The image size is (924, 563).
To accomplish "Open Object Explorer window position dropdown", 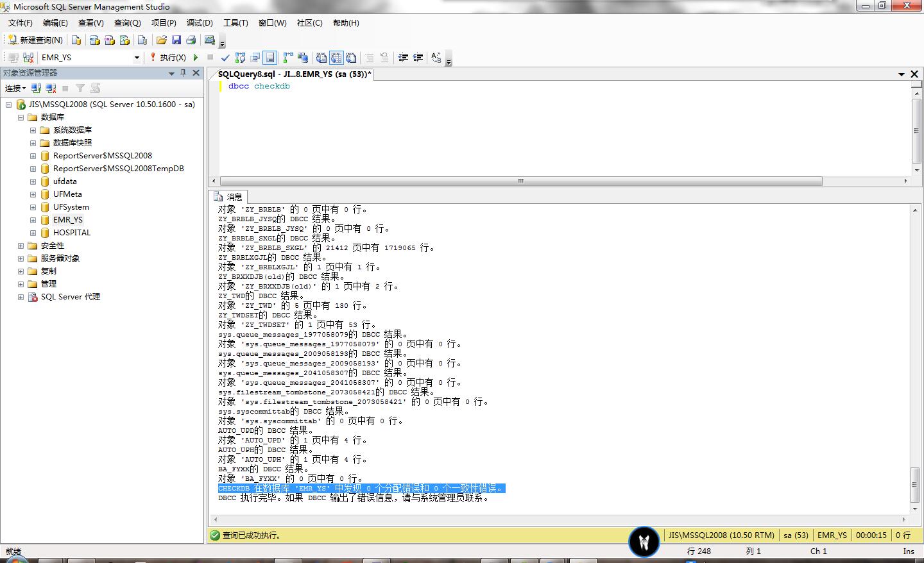I will 171,73.
